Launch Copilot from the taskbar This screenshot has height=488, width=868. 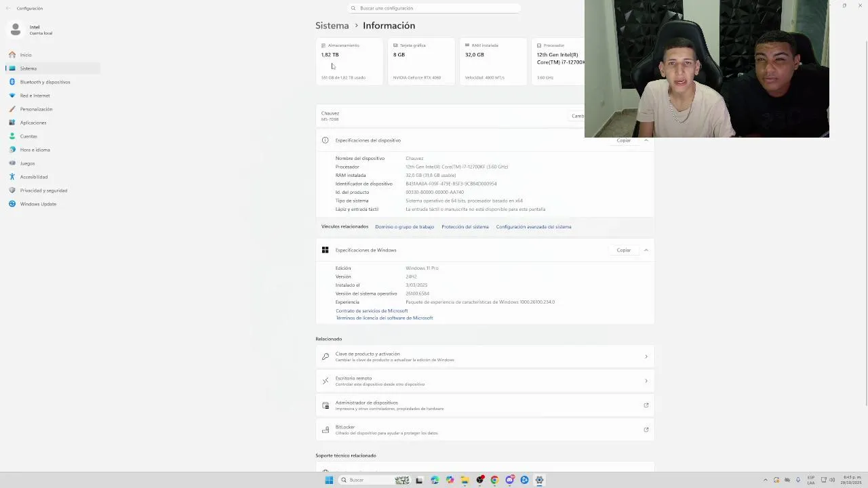click(x=450, y=480)
